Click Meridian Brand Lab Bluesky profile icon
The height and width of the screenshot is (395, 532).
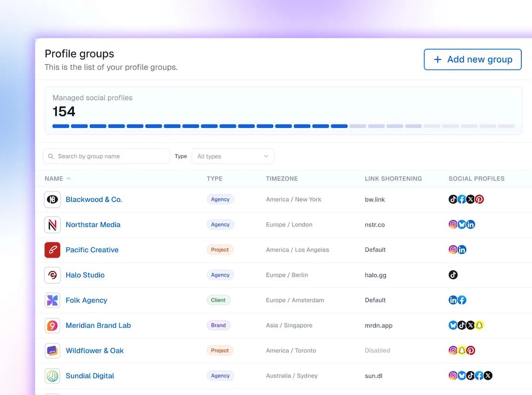coord(453,325)
